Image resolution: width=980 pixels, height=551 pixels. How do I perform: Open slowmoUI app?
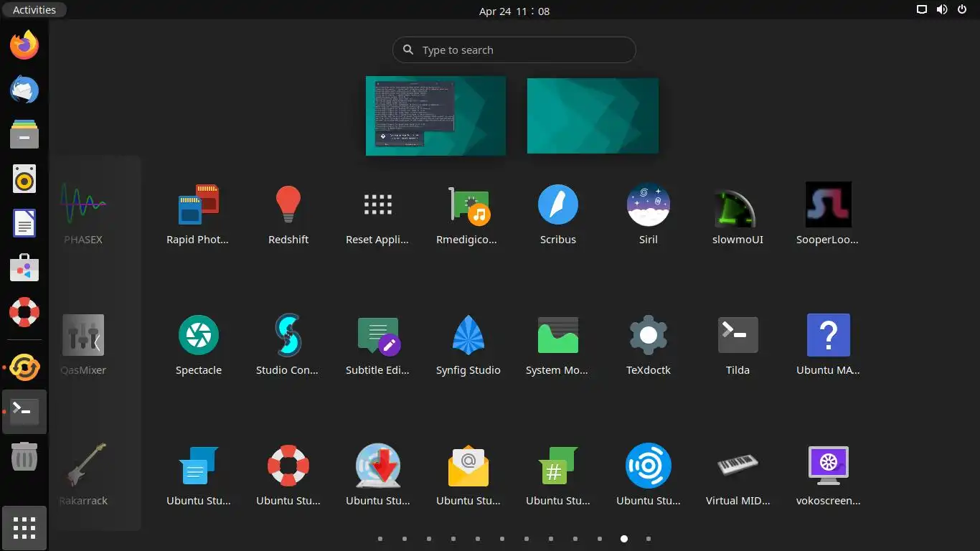coord(738,213)
